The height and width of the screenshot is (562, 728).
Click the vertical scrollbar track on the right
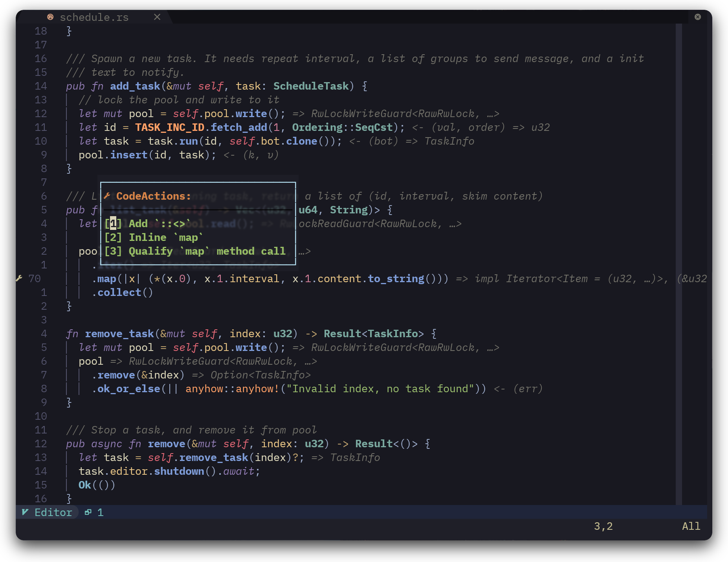tap(679, 264)
